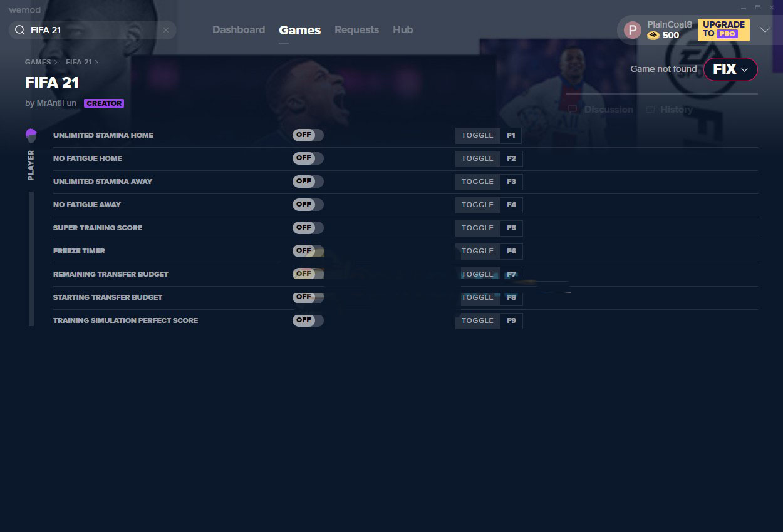This screenshot has height=532, width=783.
Task: Maximize the WeMod window
Action: (x=758, y=8)
